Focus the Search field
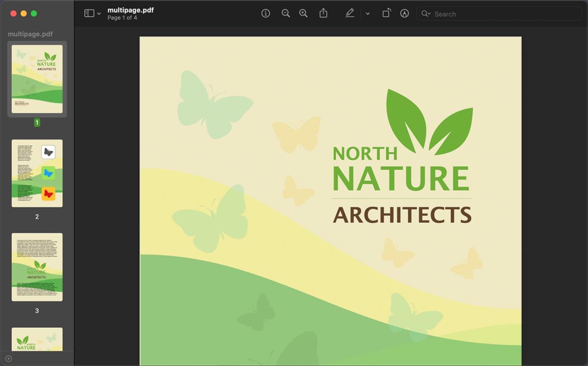Viewport: 588px width, 366px height. coord(499,14)
